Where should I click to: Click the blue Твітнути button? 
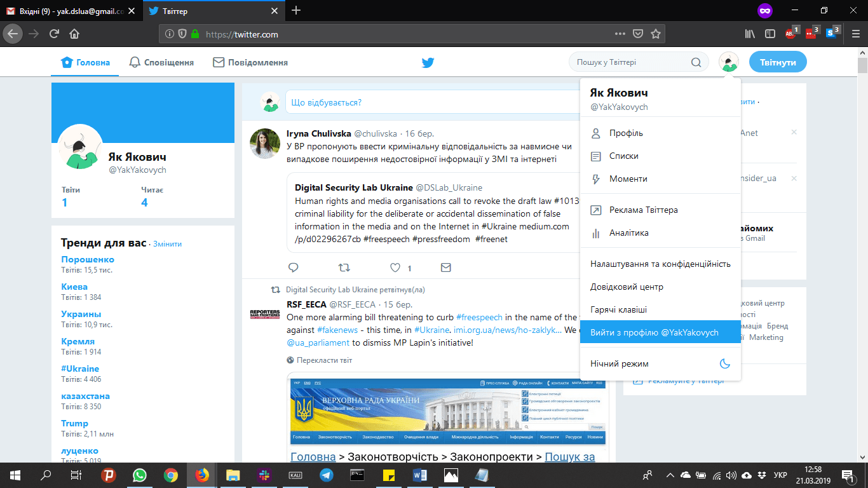tap(778, 62)
